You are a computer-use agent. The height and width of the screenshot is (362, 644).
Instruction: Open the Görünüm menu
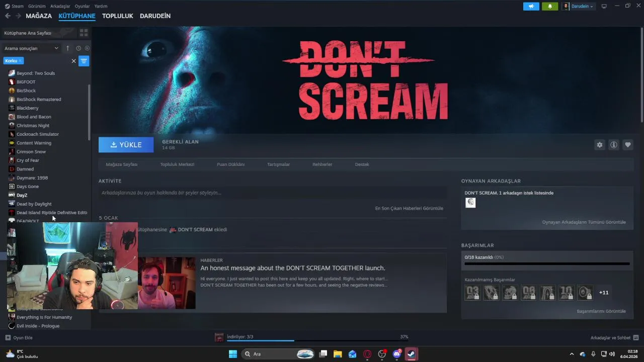point(37,6)
